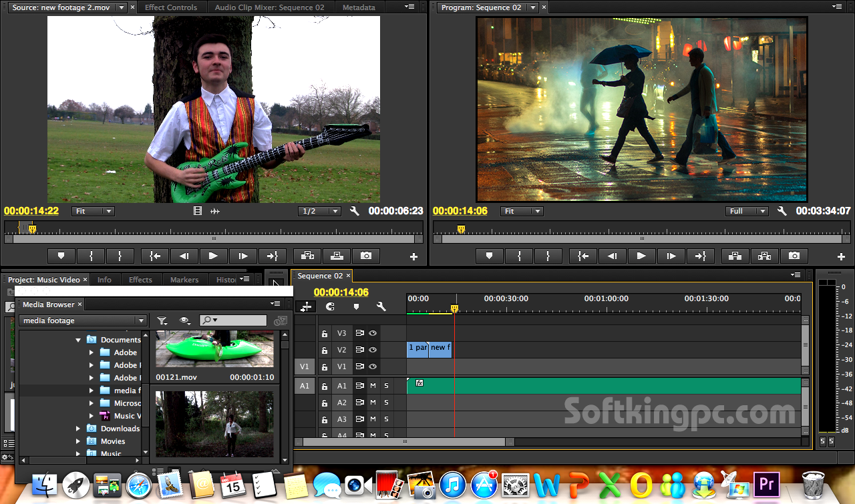Open Safari from the Dock
The width and height of the screenshot is (855, 504).
click(x=140, y=485)
